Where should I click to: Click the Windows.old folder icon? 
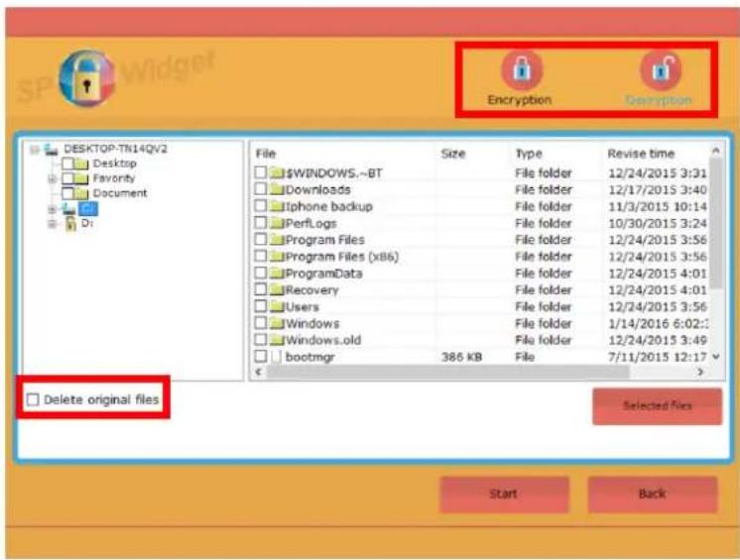coord(277,340)
